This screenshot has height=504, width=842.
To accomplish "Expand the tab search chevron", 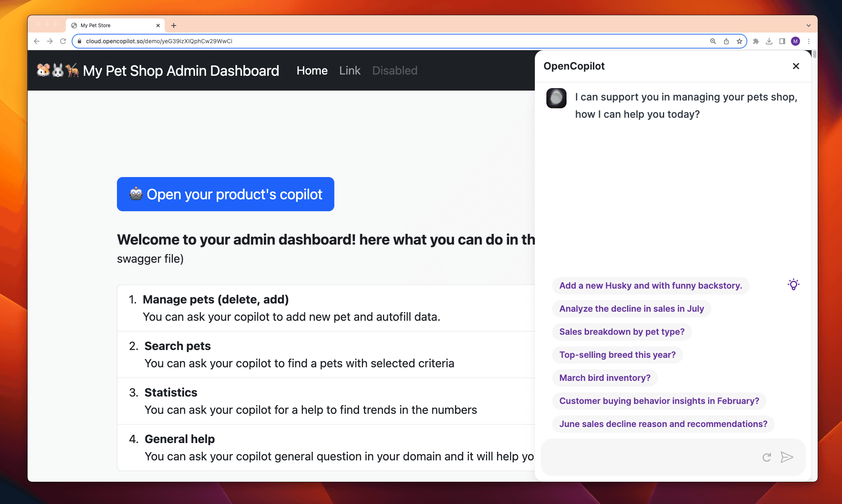I will pyautogui.click(x=809, y=26).
